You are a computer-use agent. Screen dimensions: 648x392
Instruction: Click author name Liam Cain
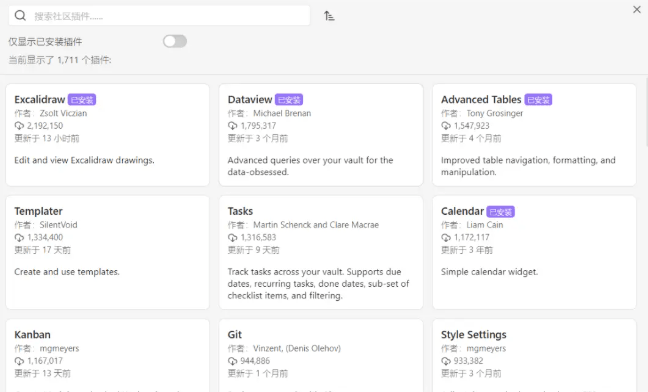485,225
